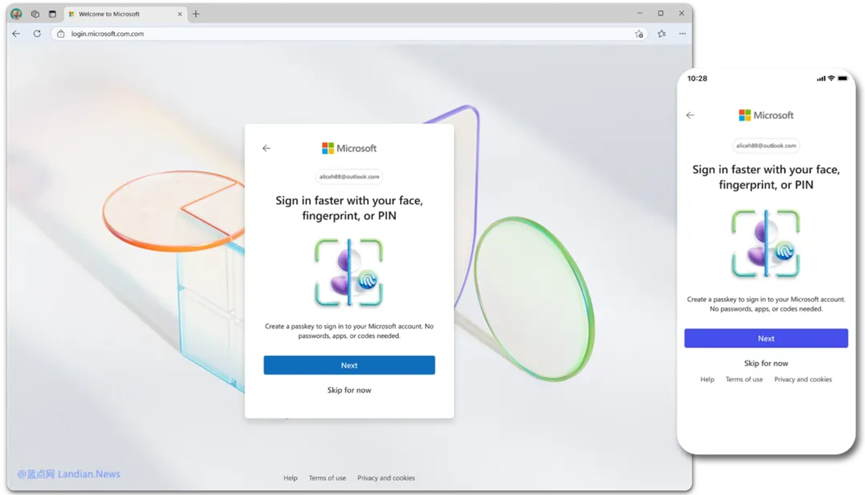Image resolution: width=865 pixels, height=495 pixels.
Task: Minimize the browser window
Action: (640, 13)
